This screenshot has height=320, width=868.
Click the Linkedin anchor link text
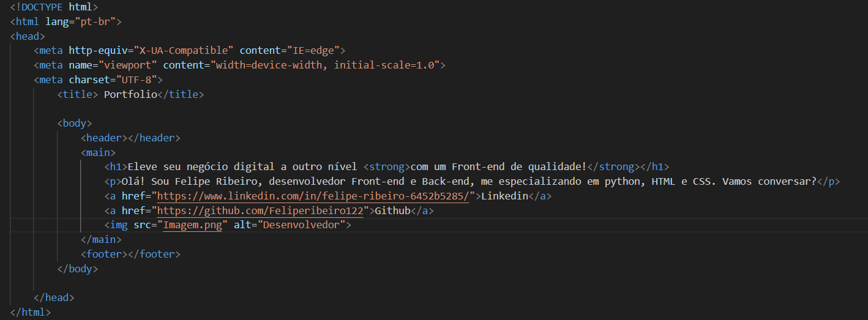point(504,196)
